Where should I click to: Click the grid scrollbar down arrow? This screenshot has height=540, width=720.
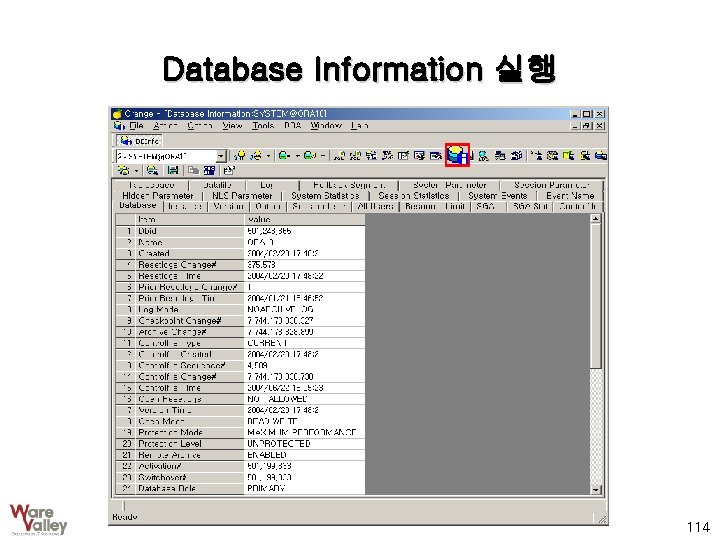point(596,489)
